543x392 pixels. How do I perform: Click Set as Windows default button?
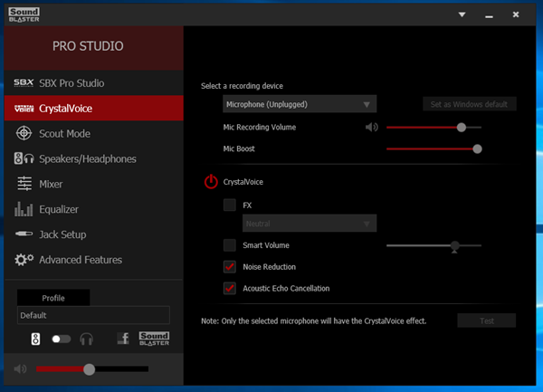click(470, 104)
